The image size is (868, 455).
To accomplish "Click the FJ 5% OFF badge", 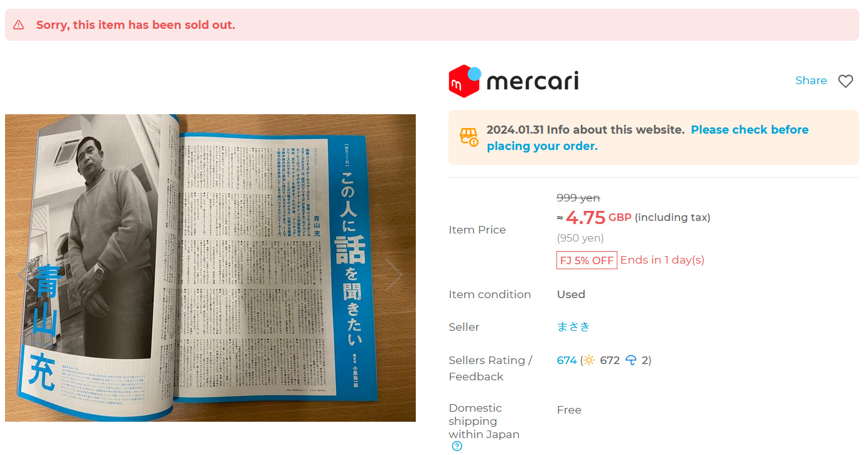I will (x=587, y=260).
